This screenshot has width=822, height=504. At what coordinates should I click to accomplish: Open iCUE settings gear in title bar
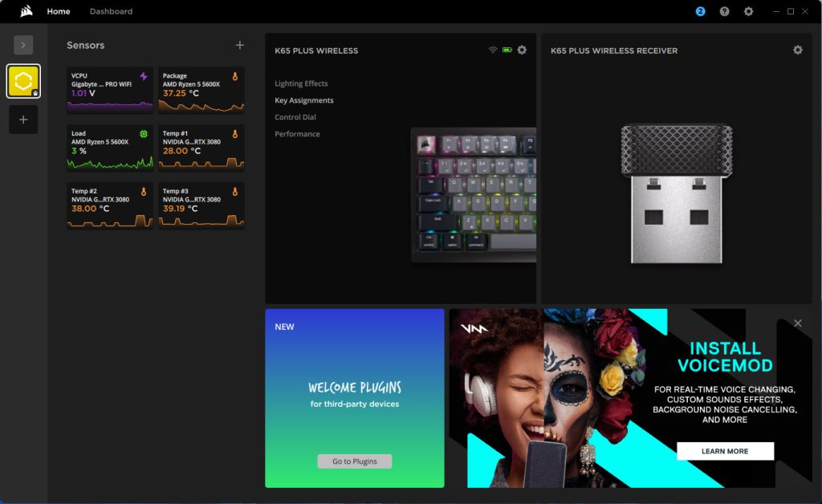point(748,11)
